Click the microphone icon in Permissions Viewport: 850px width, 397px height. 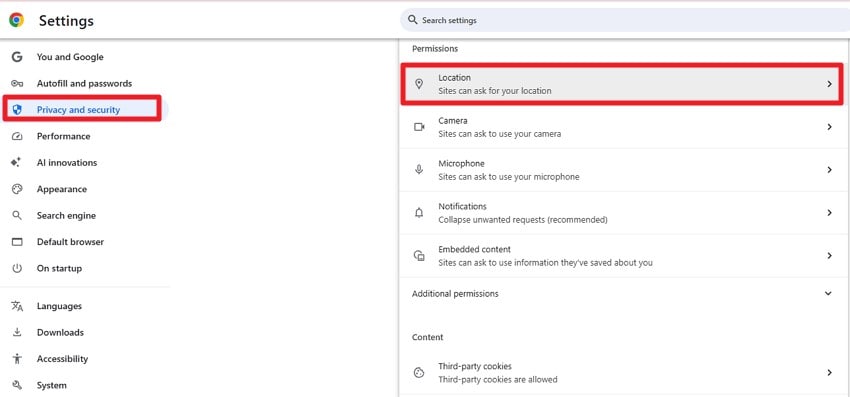[x=418, y=170]
